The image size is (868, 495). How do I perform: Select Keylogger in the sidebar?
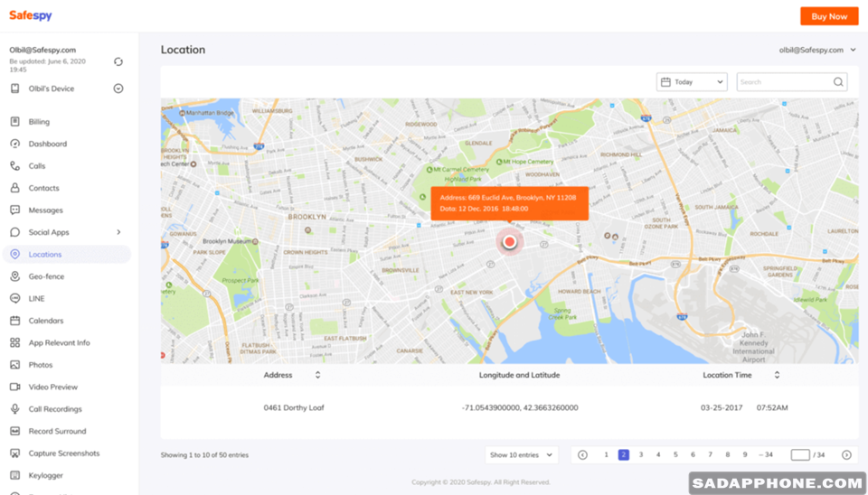pos(46,476)
